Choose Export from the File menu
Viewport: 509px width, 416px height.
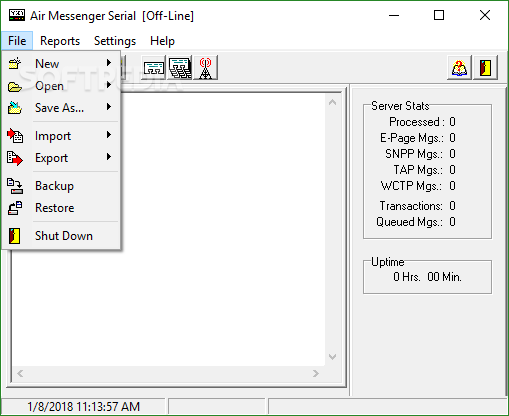61,158
